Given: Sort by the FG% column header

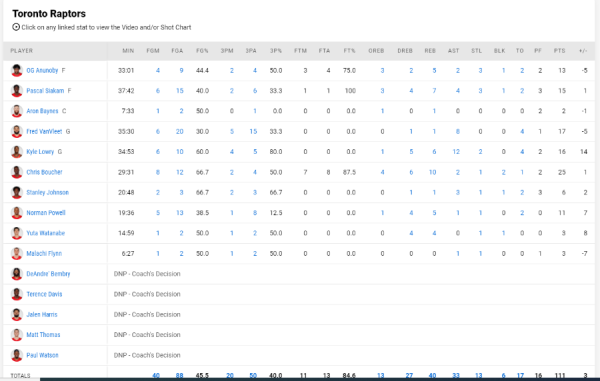Looking at the screenshot, I should click(x=202, y=50).
